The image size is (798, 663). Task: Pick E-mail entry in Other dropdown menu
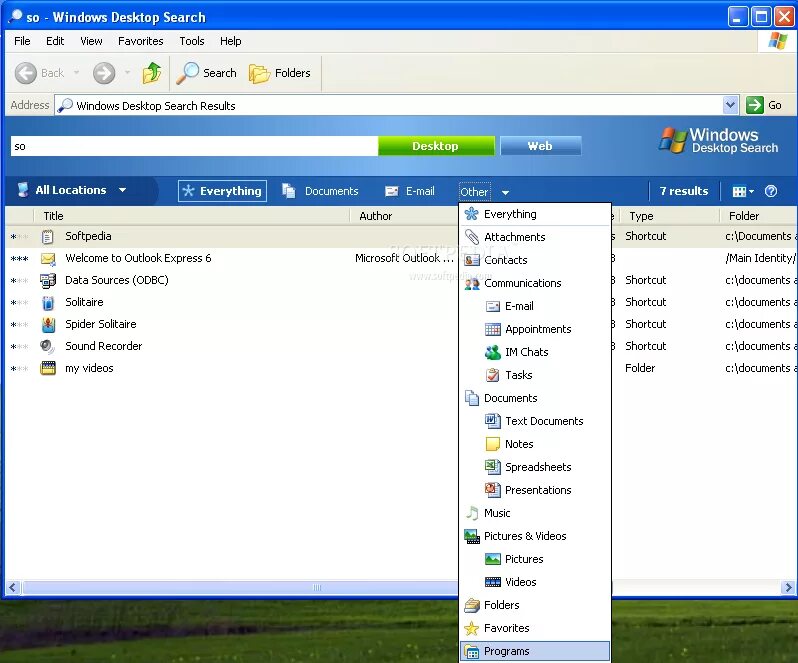coord(535,306)
